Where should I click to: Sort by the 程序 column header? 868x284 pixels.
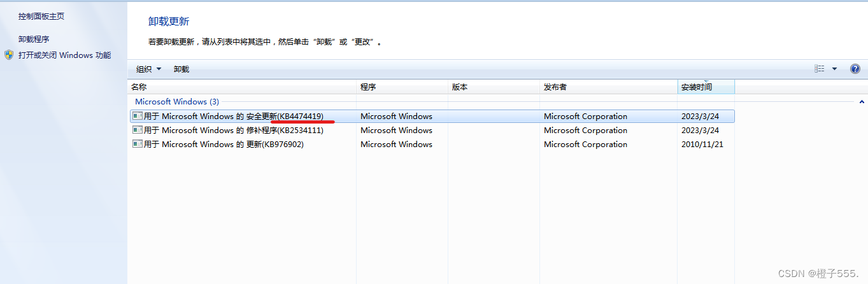tap(402, 87)
